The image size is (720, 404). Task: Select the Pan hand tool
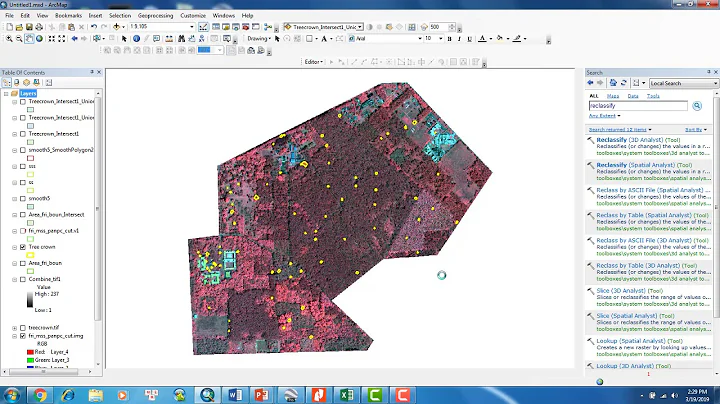pyautogui.click(x=29, y=39)
